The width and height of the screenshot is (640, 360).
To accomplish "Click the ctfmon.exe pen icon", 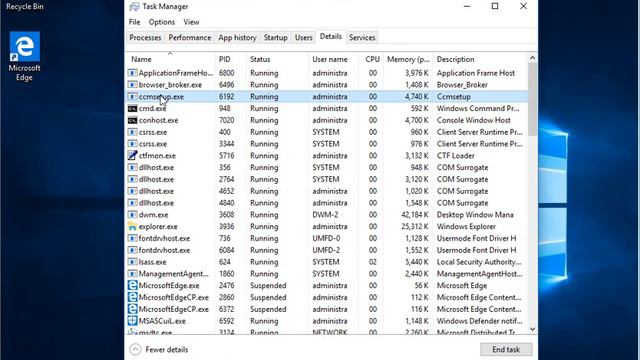I will [132, 156].
